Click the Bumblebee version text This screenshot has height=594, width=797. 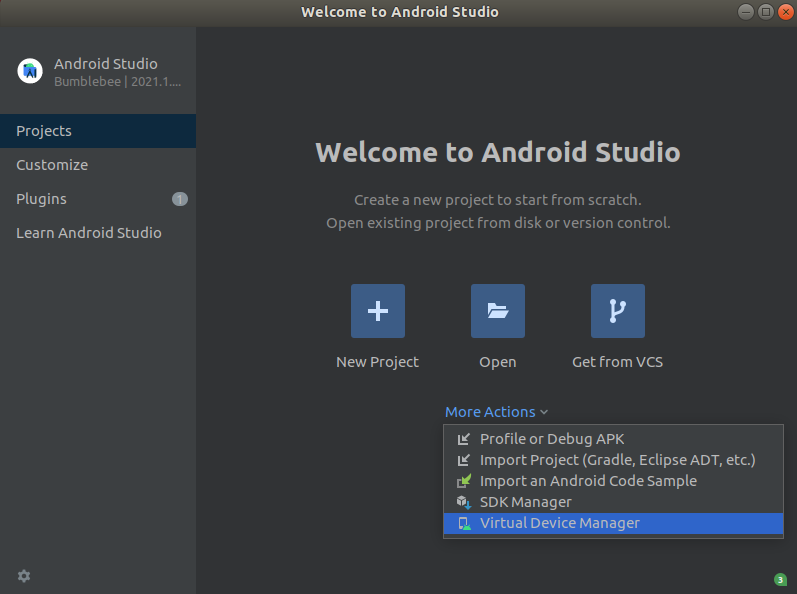[x=117, y=82]
